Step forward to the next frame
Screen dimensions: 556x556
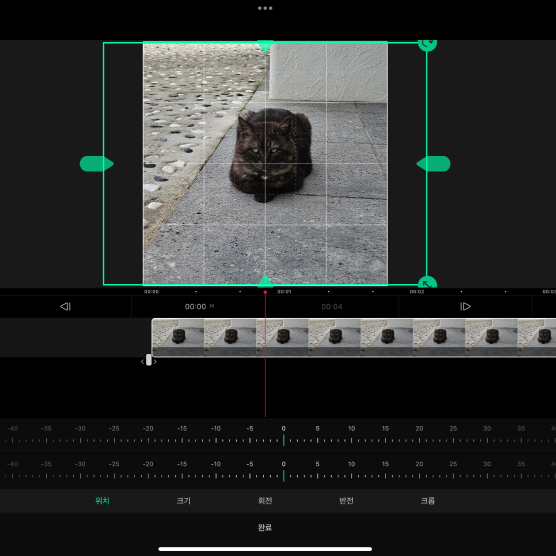pyautogui.click(x=465, y=306)
